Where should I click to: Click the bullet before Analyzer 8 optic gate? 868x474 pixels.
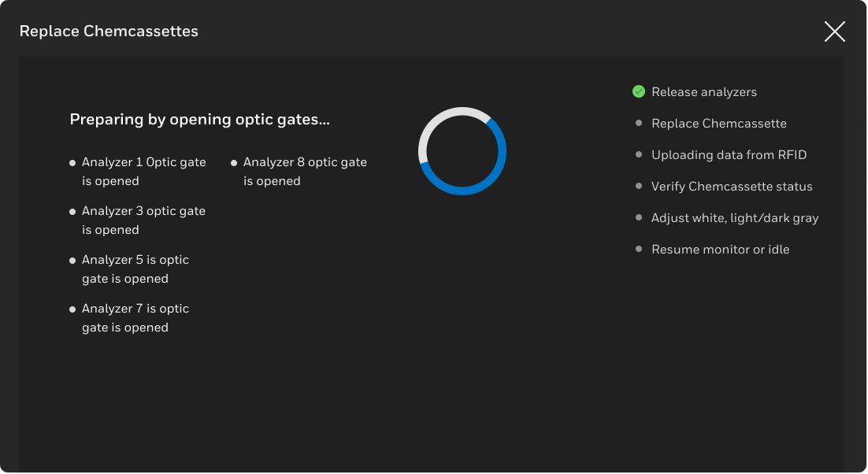tap(234, 163)
